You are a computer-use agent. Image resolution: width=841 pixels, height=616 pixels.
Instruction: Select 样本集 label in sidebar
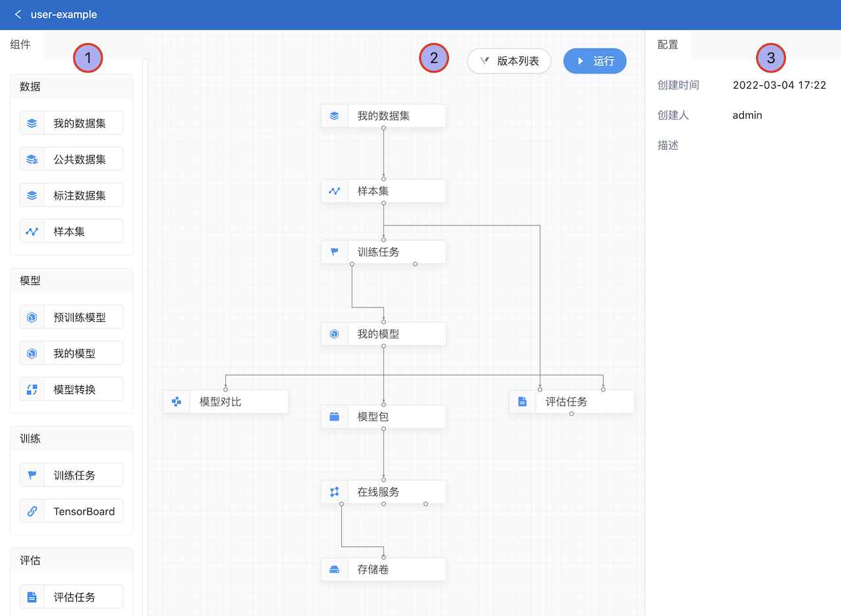[69, 231]
